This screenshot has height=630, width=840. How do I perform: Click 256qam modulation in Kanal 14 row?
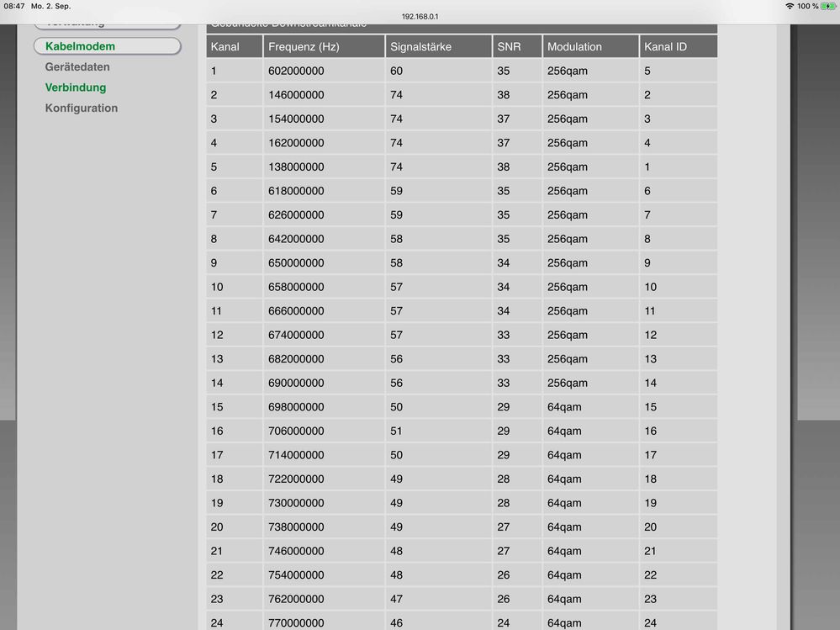tap(590, 383)
